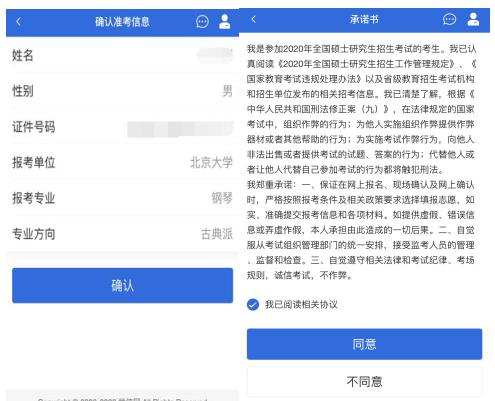This screenshot has height=401, width=495.
Task: Open user profile icon on 承诺书 header
Action: pyautogui.click(x=473, y=19)
